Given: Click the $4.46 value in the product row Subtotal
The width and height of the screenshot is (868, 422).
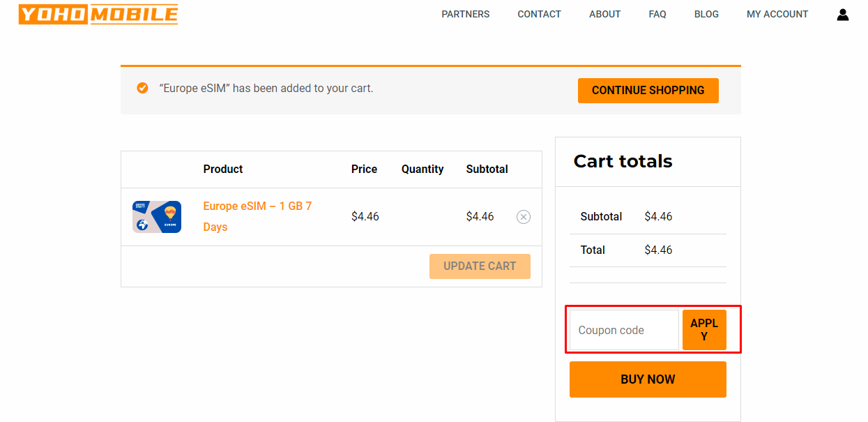Looking at the screenshot, I should pyautogui.click(x=480, y=217).
